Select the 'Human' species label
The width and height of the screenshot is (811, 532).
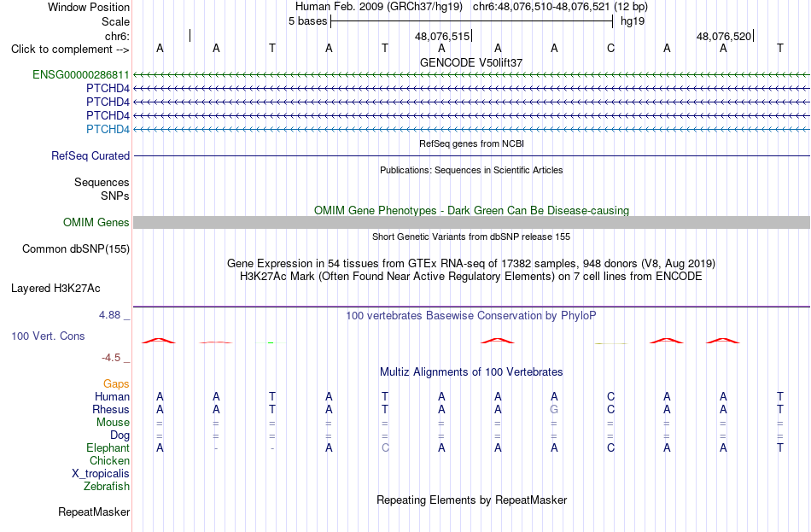pos(112,396)
